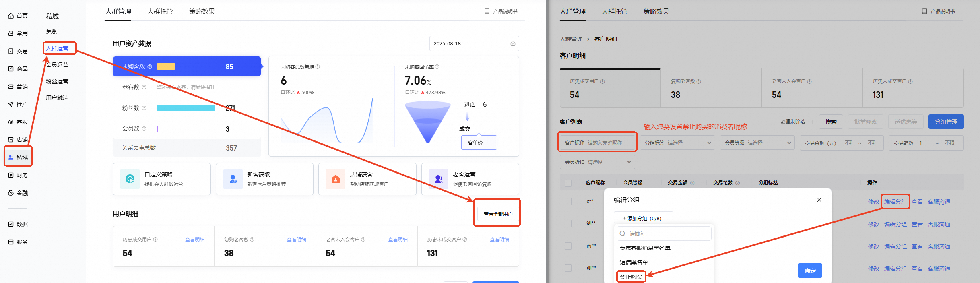The width and height of the screenshot is (980, 283).
Task: Click the 新客获取 card icon
Action: (233, 179)
